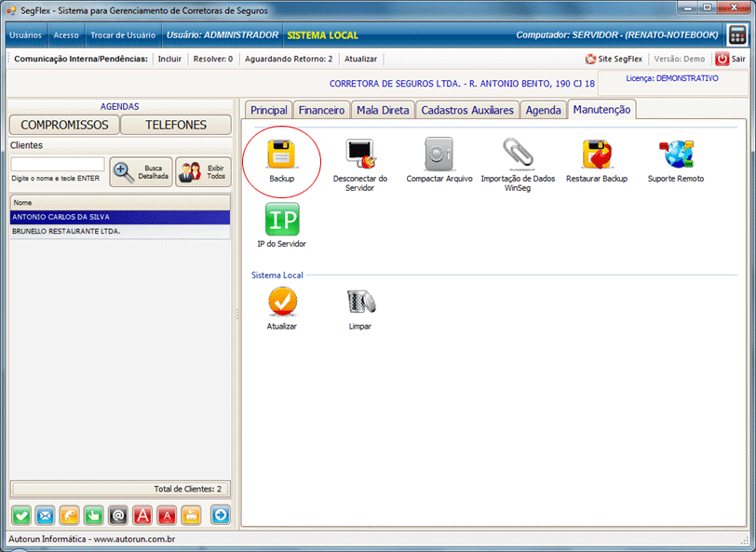Click the orange Atualizar checkmark icon
The image size is (756, 552).
(282, 302)
